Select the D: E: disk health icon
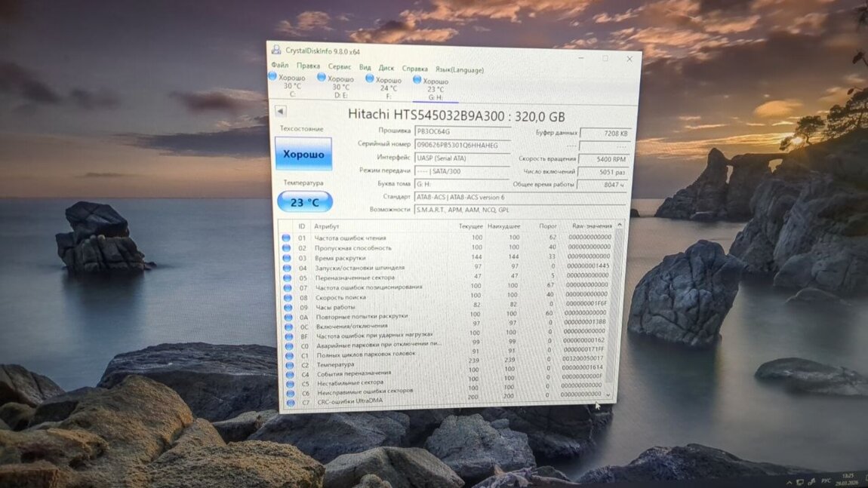 (x=322, y=77)
